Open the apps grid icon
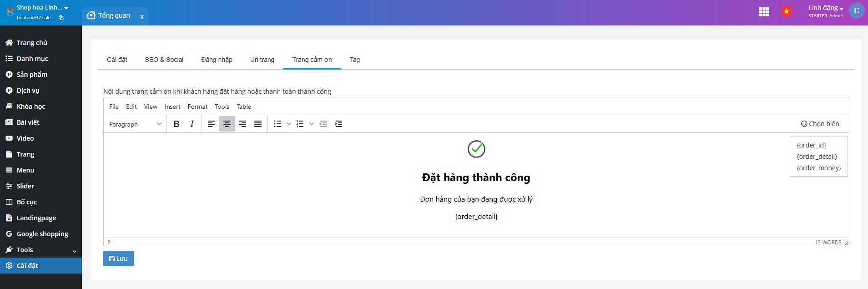 point(764,12)
